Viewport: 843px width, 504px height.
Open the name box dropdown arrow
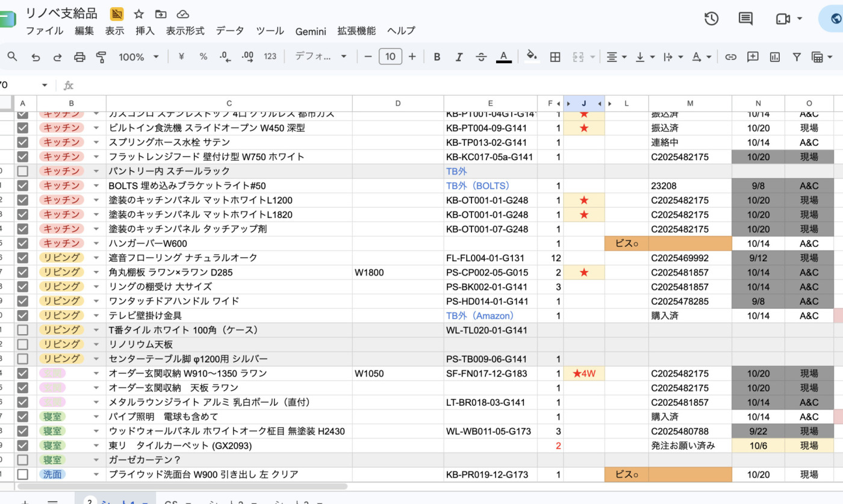click(45, 85)
